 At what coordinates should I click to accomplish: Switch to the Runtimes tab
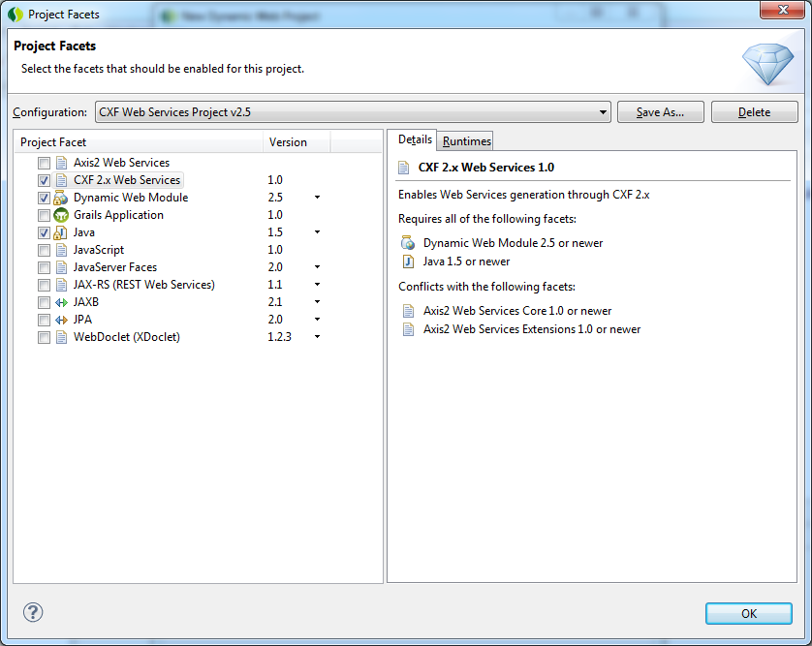click(467, 140)
